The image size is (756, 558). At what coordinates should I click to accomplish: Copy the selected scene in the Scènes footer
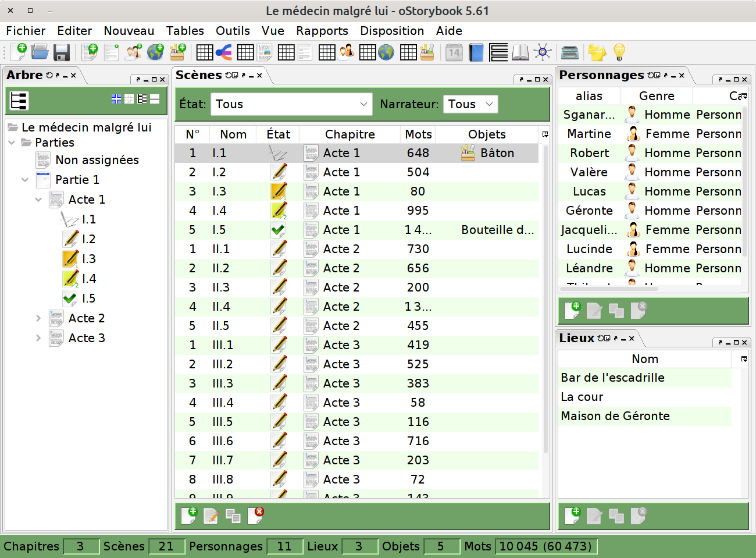[233, 516]
